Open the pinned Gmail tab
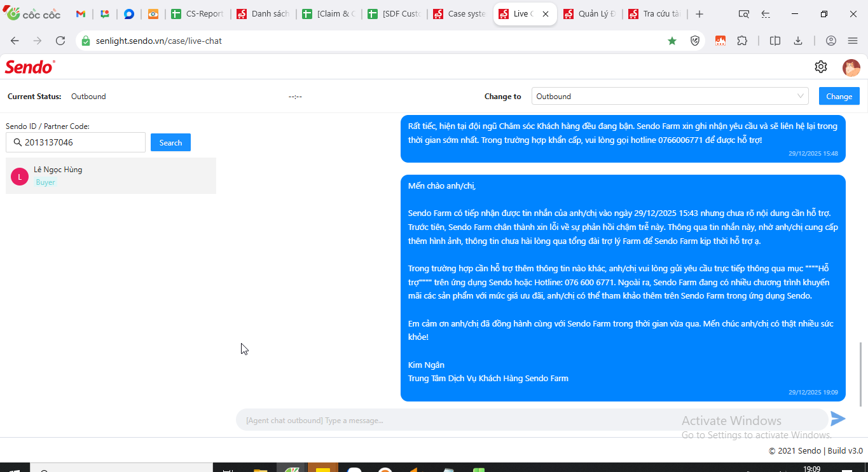The image size is (868, 472). point(81,14)
